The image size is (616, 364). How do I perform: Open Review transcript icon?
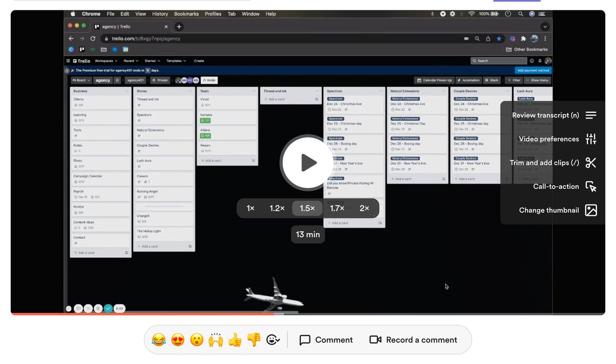[591, 115]
